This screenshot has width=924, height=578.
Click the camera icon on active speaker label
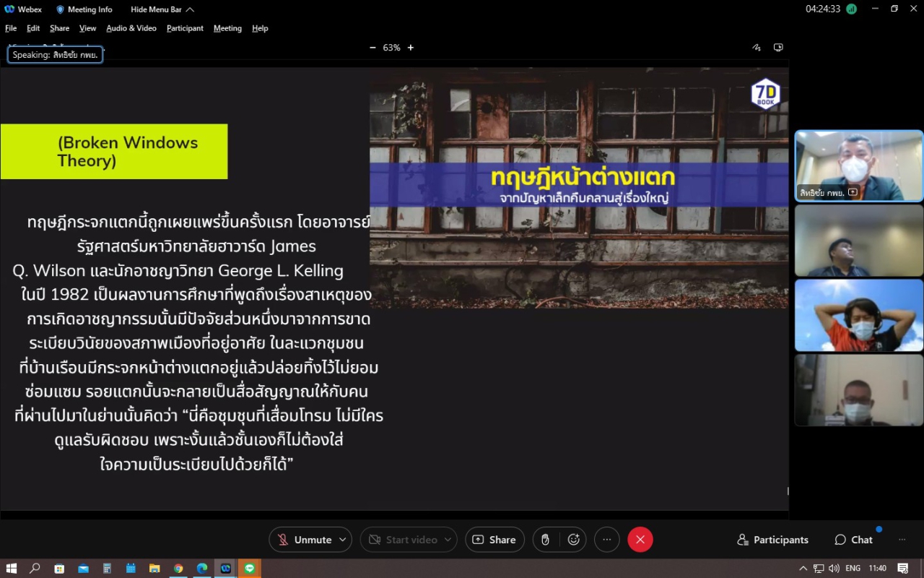pyautogui.click(x=853, y=192)
